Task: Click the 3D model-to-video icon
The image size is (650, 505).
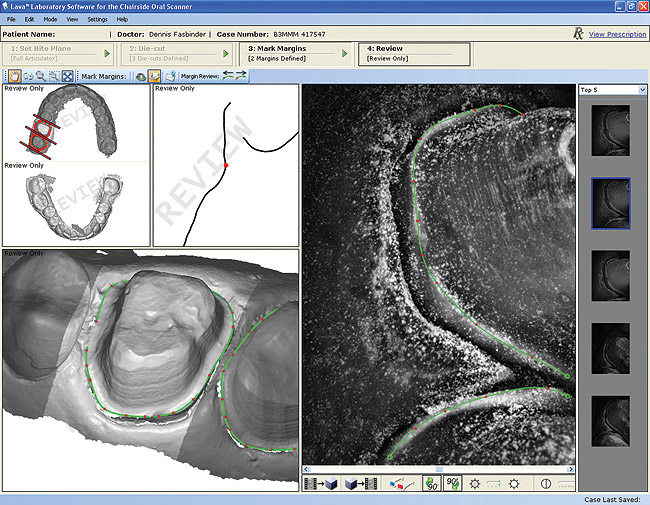Action: click(x=359, y=484)
